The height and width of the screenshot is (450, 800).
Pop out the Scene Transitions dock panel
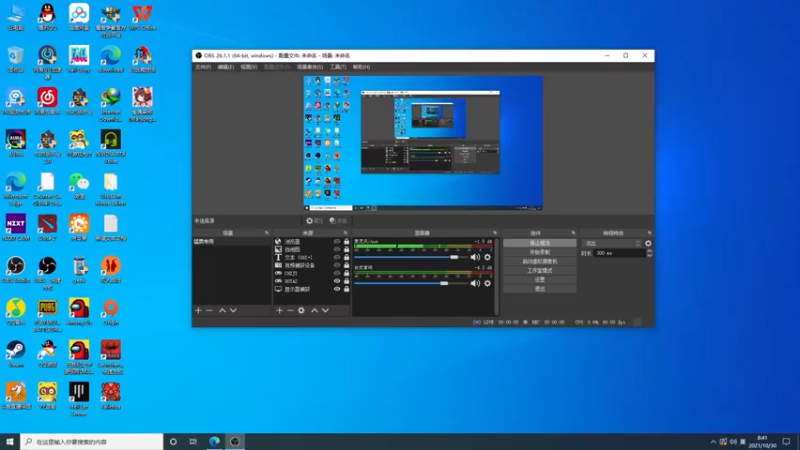point(649,233)
